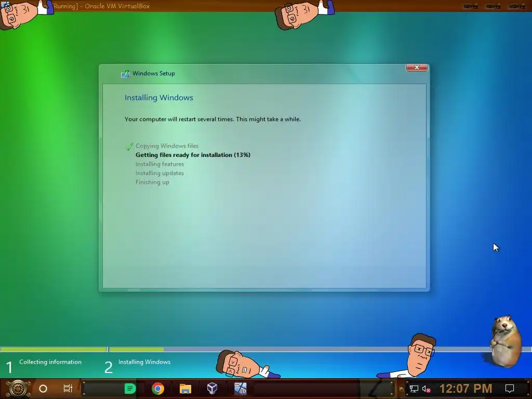This screenshot has height=399, width=532.
Task: Click the Installing Windows stage progress bar
Action: coord(320,349)
